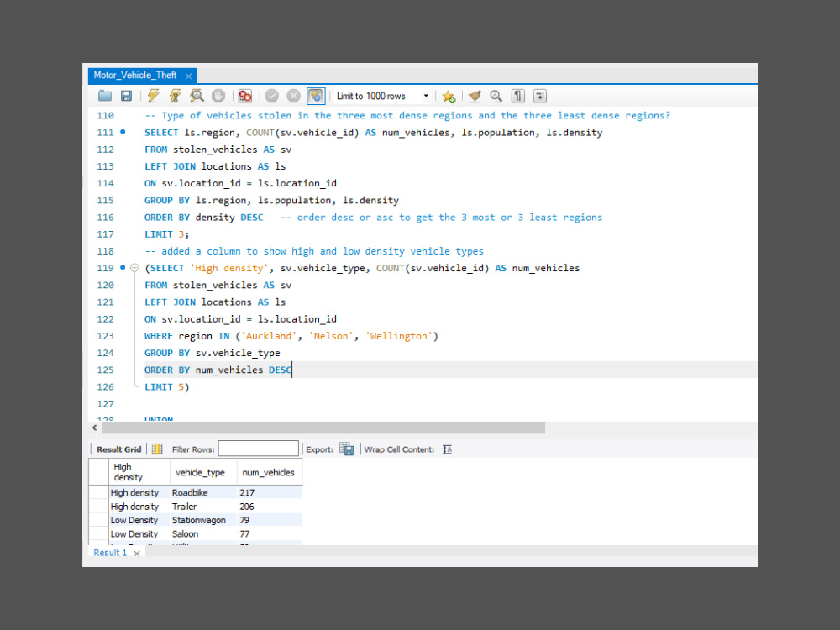840x630 pixels.
Task: Open the Result 1 tab
Action: [x=110, y=553]
